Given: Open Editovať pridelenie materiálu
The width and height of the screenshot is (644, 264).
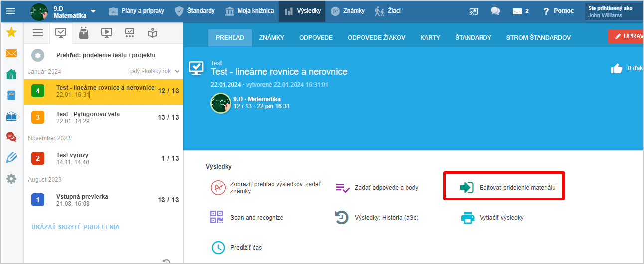Looking at the screenshot, I should tap(507, 188).
